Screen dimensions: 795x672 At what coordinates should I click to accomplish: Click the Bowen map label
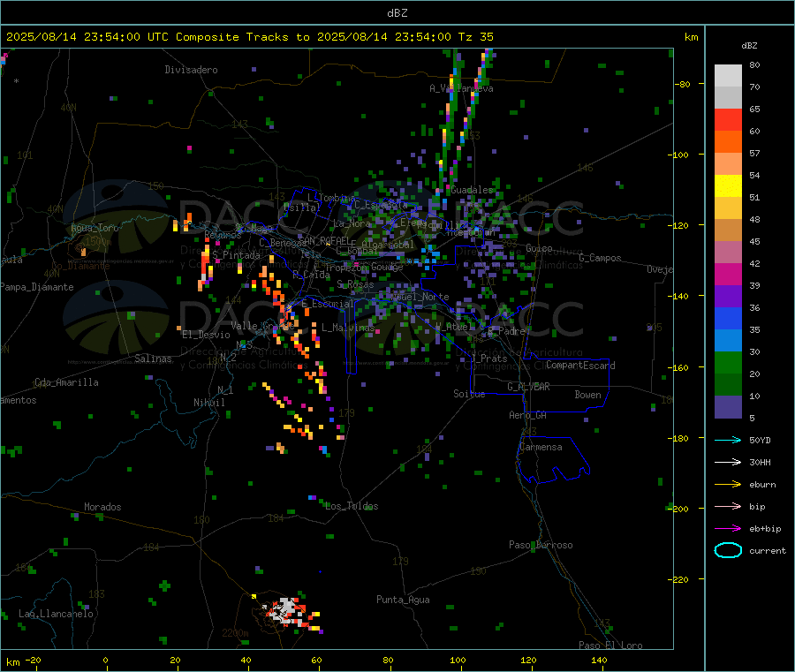pos(587,395)
